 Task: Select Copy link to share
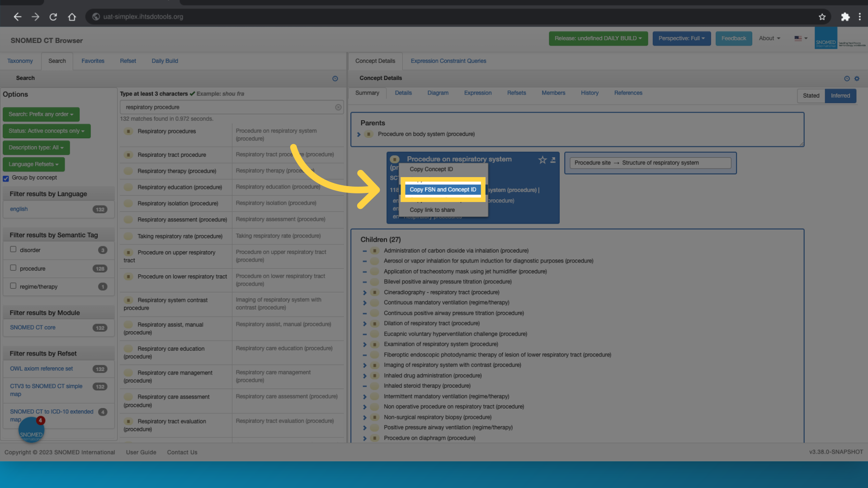(x=432, y=210)
